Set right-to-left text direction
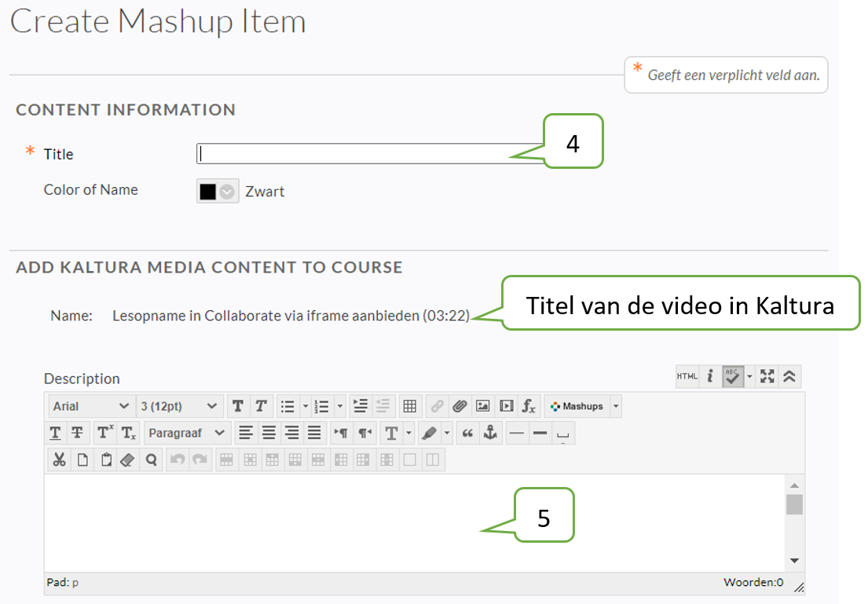The width and height of the screenshot is (868, 604). pyautogui.click(x=364, y=433)
